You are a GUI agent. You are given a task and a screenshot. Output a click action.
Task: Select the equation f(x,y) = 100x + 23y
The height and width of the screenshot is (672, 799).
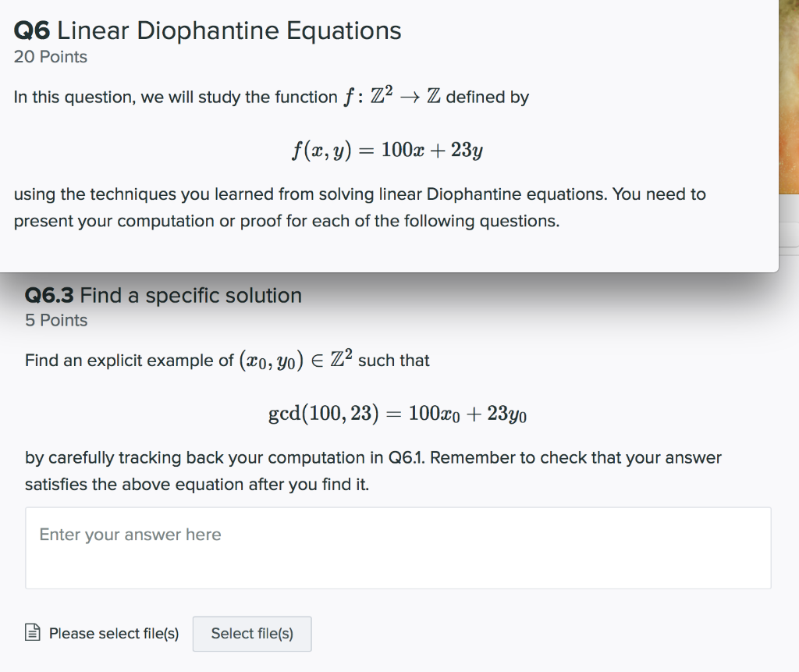(x=388, y=150)
